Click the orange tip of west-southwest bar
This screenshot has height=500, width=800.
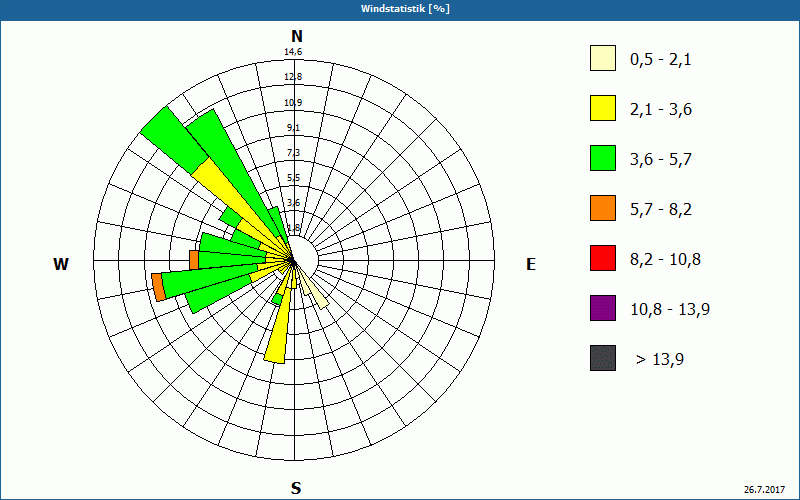158,287
